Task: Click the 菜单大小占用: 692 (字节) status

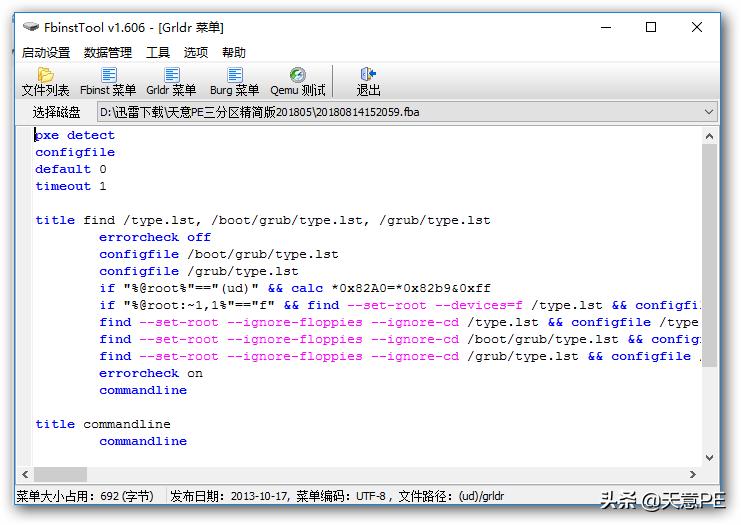Action: pyautogui.click(x=86, y=496)
